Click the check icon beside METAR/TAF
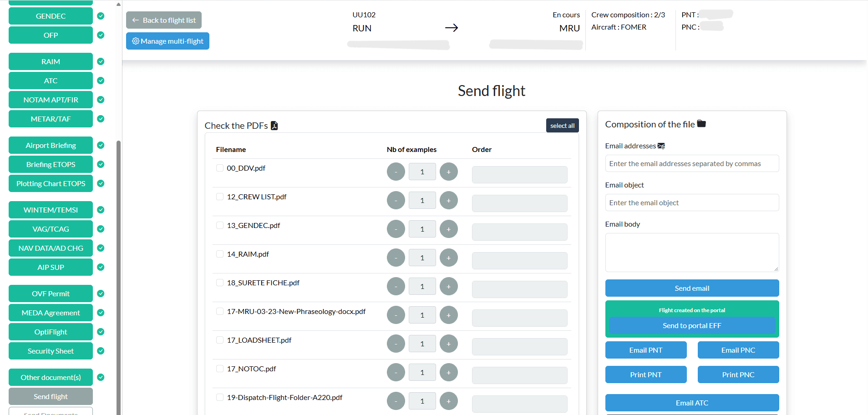Viewport: 868px width, 415px height. tap(101, 119)
